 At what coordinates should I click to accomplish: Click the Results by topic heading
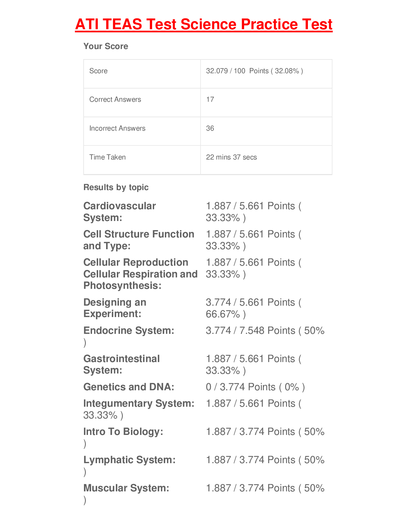coord(116,187)
